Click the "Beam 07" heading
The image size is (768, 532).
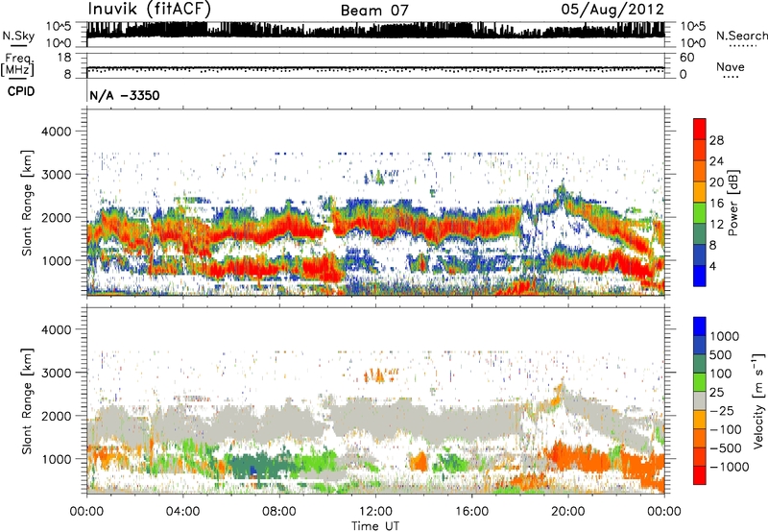[374, 11]
